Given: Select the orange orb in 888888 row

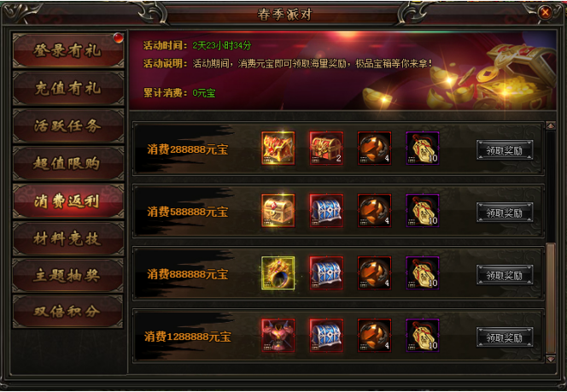Looking at the screenshot, I should point(374,273).
